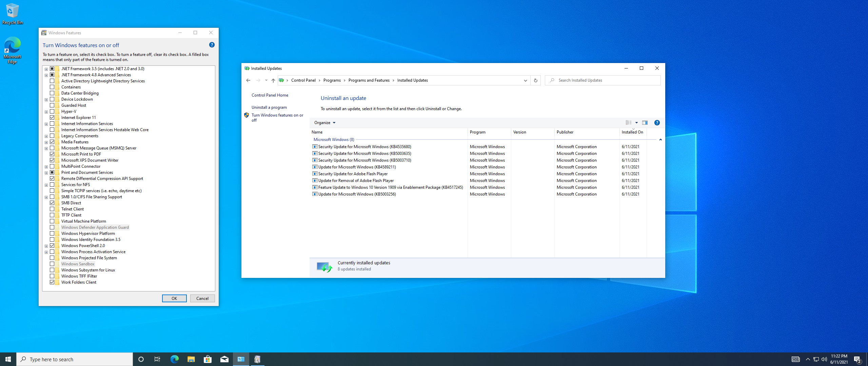
Task: Show the preview pane icon
Action: [x=645, y=123]
